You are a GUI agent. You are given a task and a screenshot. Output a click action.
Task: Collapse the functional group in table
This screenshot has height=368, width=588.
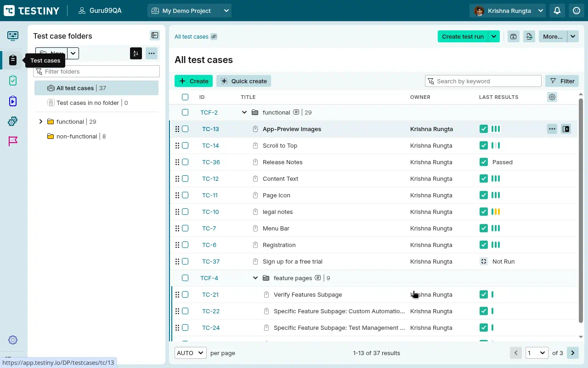pyautogui.click(x=244, y=112)
